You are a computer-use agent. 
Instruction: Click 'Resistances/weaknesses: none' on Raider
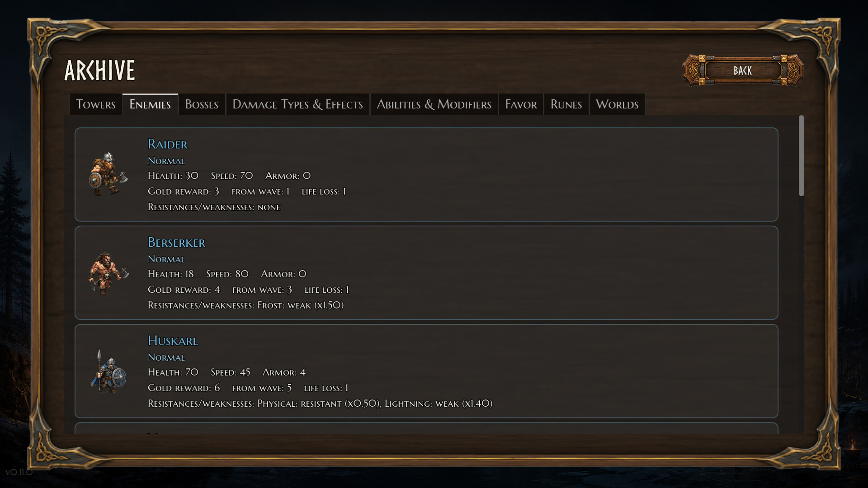[x=214, y=207]
